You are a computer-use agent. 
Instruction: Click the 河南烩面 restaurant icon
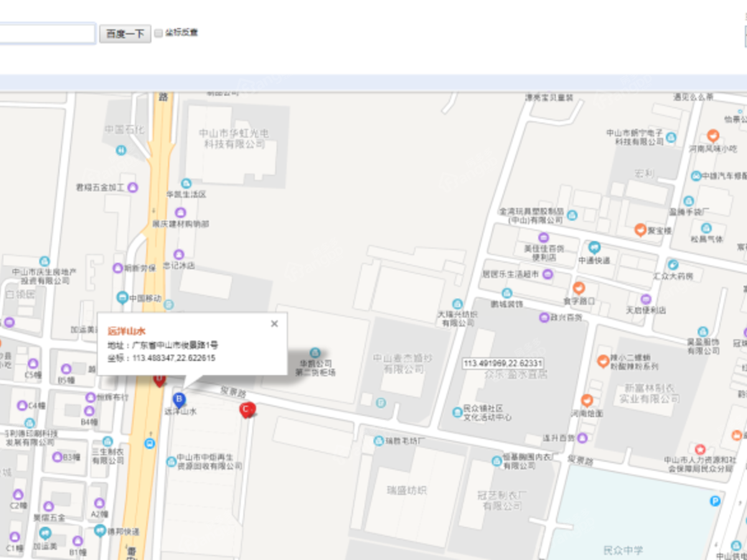(586, 401)
